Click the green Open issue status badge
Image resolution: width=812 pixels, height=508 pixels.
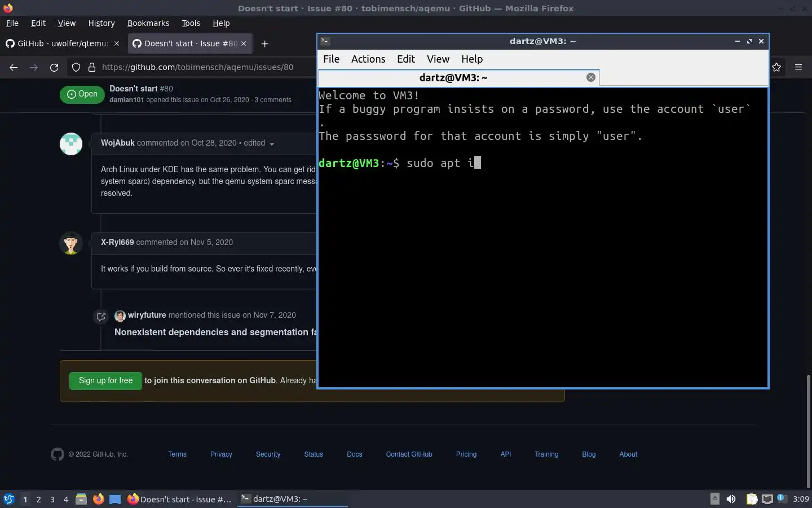[82, 94]
